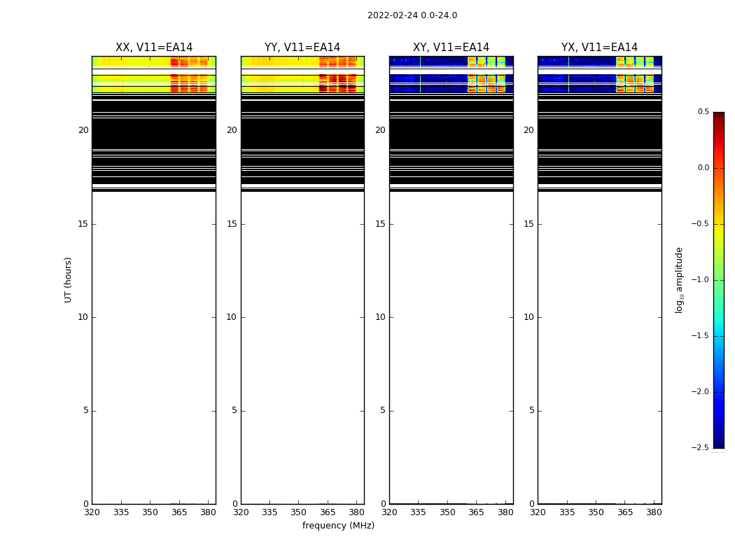Click the XX panel y-axis tick '15'
This screenshot has width=735, height=560.
[83, 224]
